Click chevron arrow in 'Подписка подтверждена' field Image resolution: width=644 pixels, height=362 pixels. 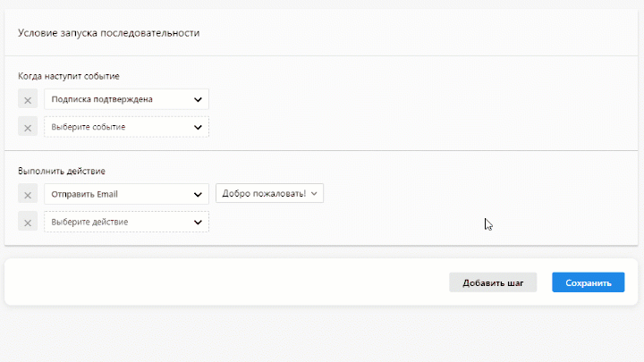click(x=198, y=100)
